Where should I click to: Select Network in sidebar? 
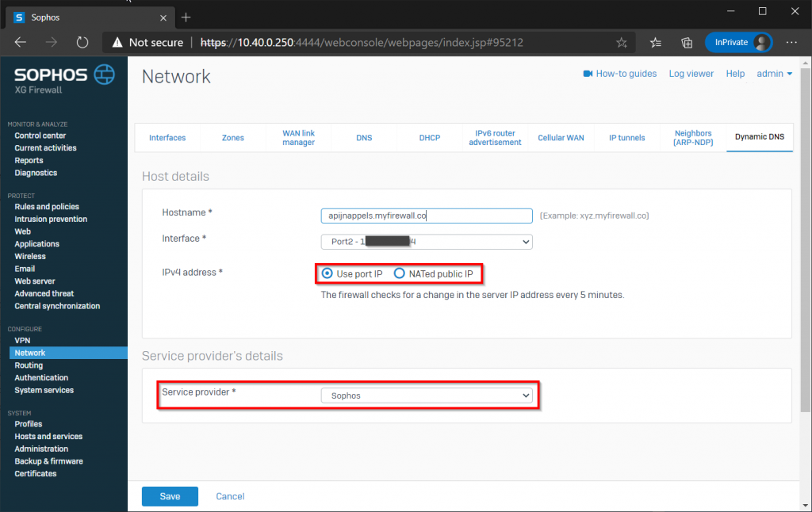pos(68,353)
